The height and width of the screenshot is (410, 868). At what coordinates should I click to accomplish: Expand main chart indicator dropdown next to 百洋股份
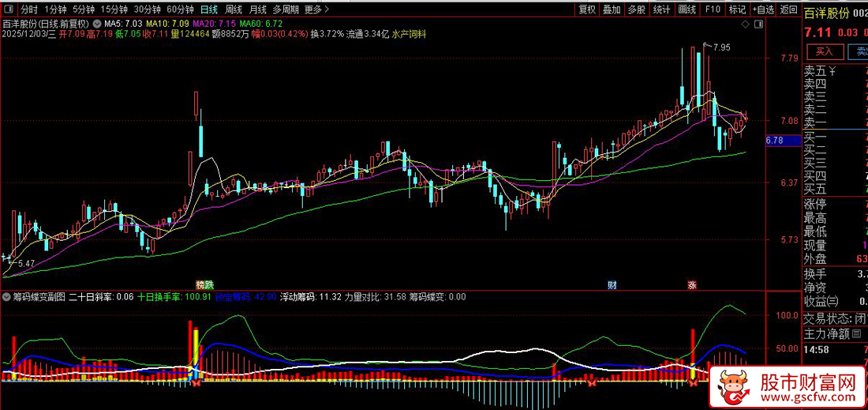(98, 24)
